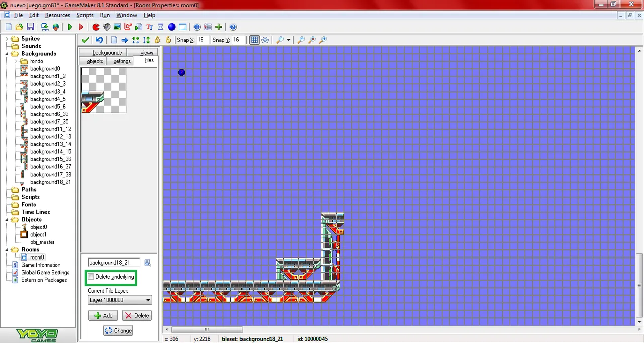Open the Resources menu

[x=57, y=15]
